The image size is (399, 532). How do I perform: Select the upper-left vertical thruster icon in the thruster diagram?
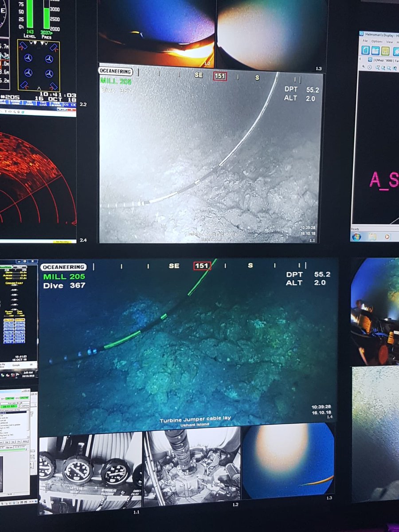click(x=28, y=58)
